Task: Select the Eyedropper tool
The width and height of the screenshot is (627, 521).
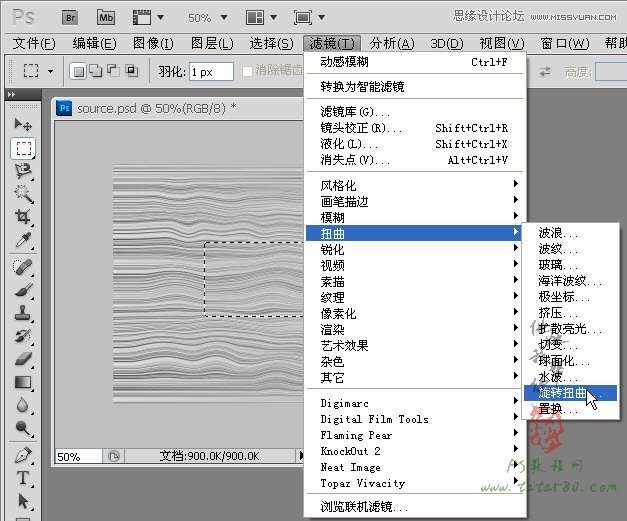Action: (23, 240)
